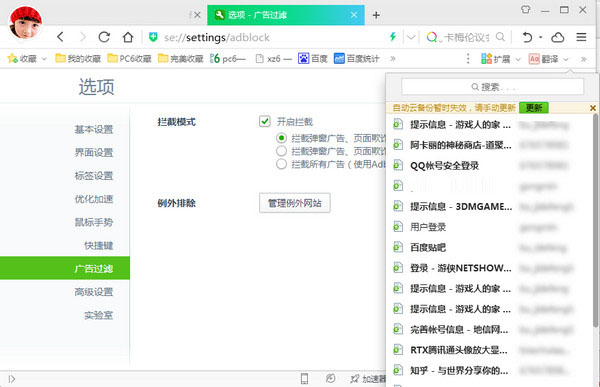Toggle the sidebar icon in status bar

[x=11, y=379]
